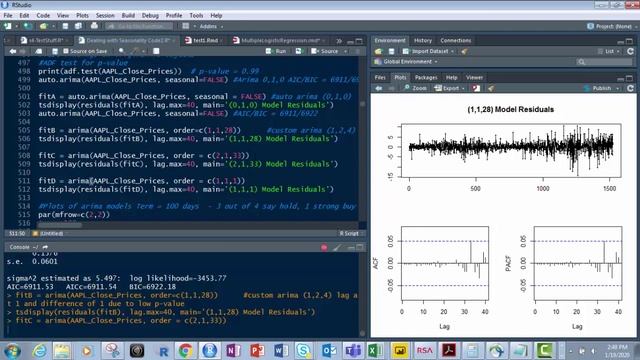Screen dimensions: 640x360
Task: Re-run the previous code region
Action: (299, 51)
